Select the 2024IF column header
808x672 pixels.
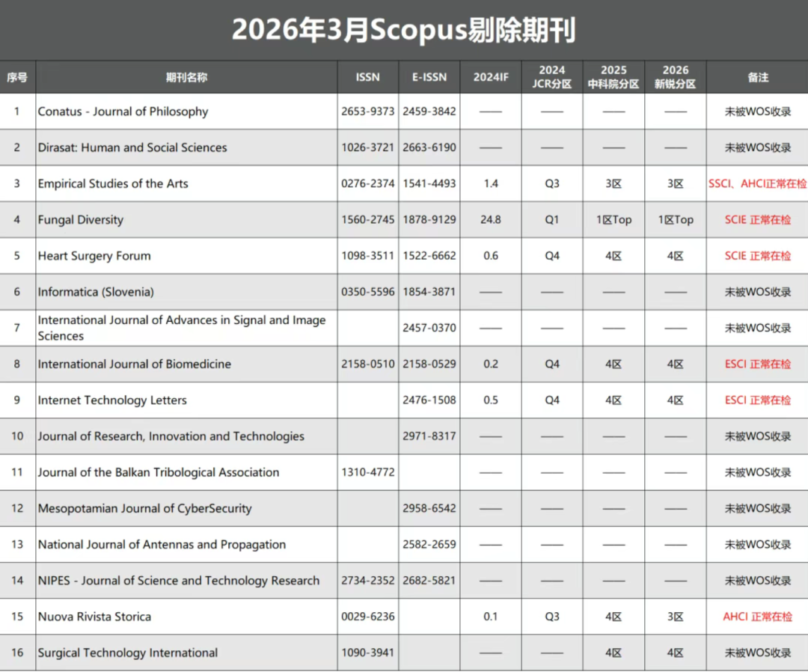coord(491,77)
